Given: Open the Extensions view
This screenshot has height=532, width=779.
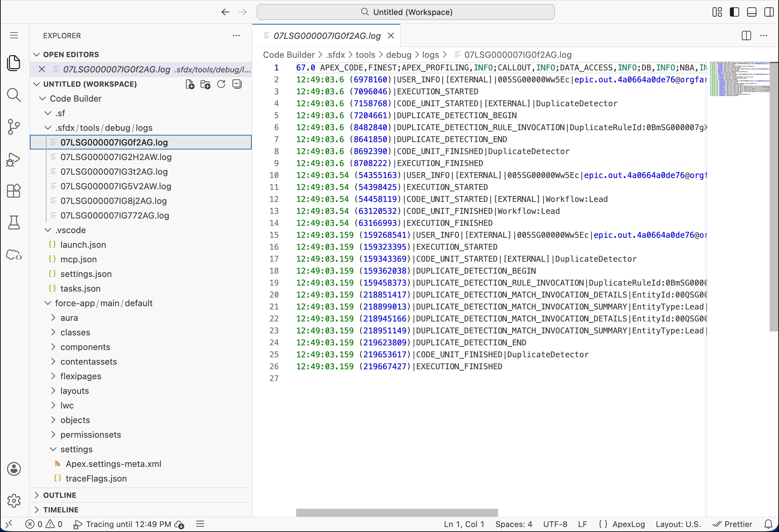Looking at the screenshot, I should (14, 191).
